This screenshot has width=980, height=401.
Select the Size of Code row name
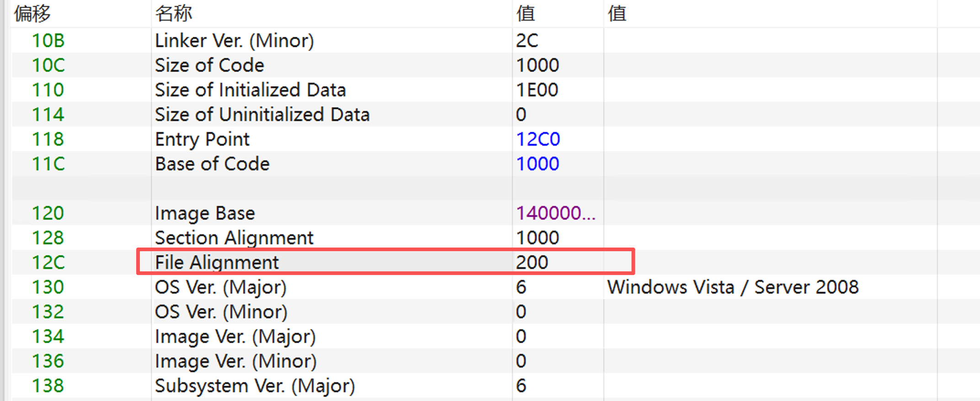209,65
